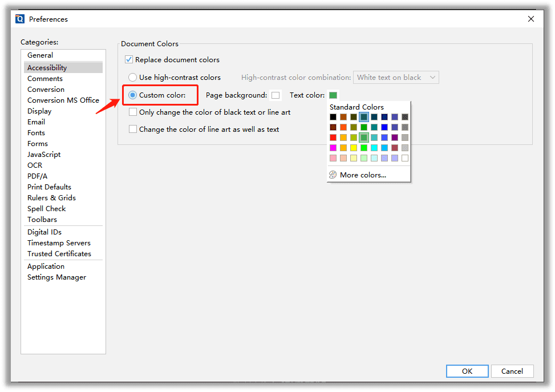Toggle the Replace document colors checkbox
This screenshot has width=555, height=392.
pos(129,59)
